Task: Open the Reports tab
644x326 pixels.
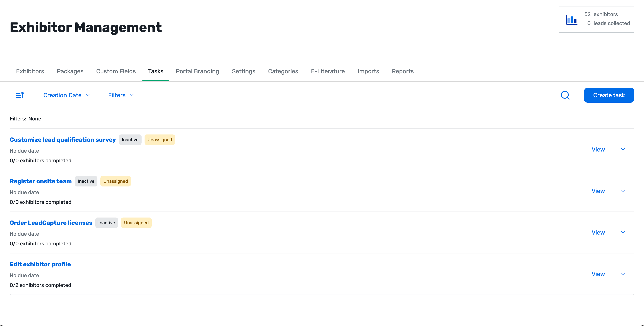Action: pos(402,71)
